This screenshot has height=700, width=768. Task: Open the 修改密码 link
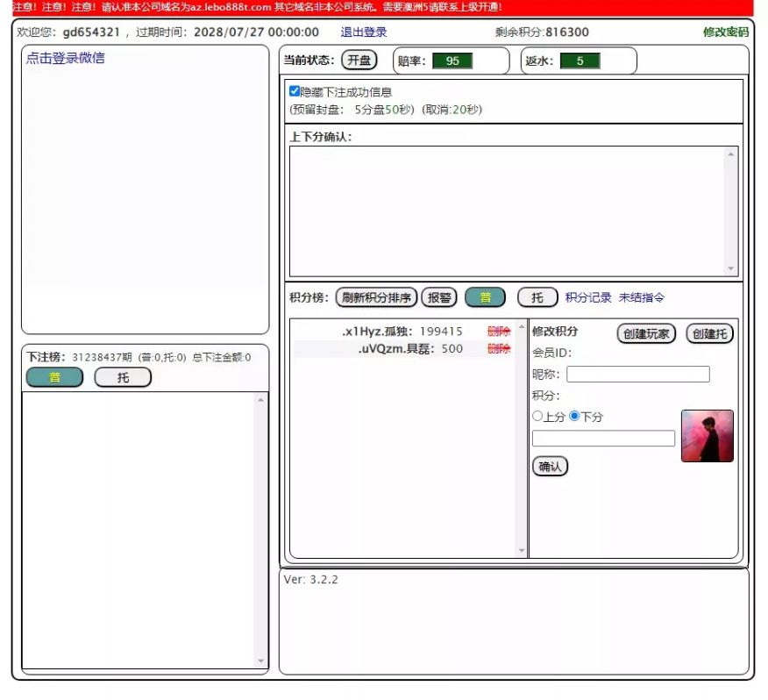coord(725,32)
